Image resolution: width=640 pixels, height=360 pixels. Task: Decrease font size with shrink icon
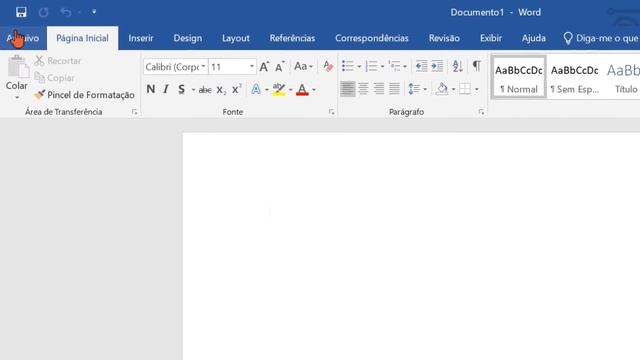click(x=280, y=66)
